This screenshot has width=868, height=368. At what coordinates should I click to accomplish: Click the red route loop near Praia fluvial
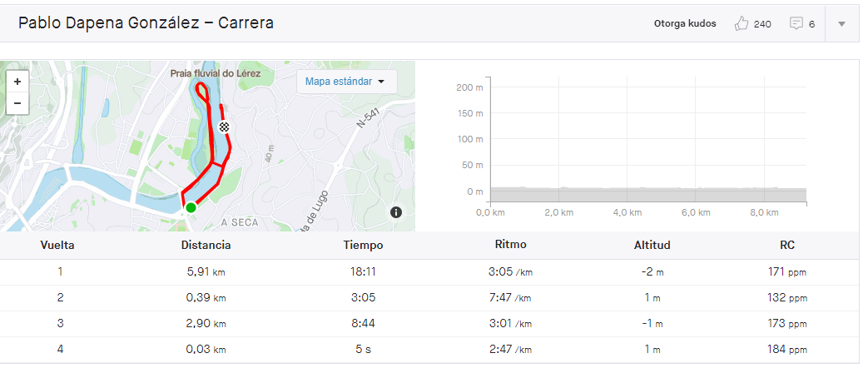coord(202,92)
